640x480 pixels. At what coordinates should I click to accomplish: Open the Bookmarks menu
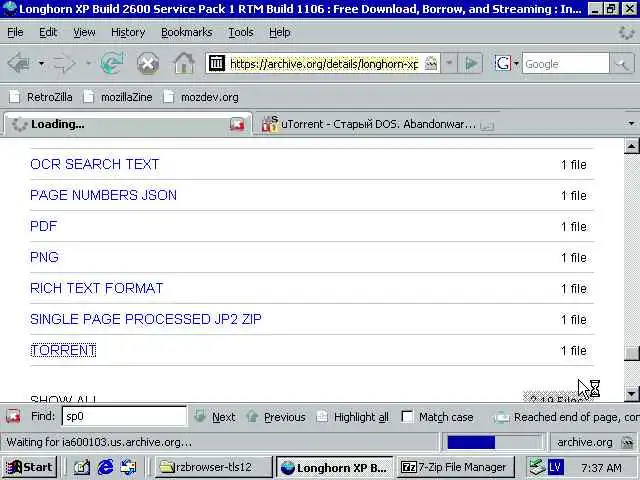click(x=187, y=32)
